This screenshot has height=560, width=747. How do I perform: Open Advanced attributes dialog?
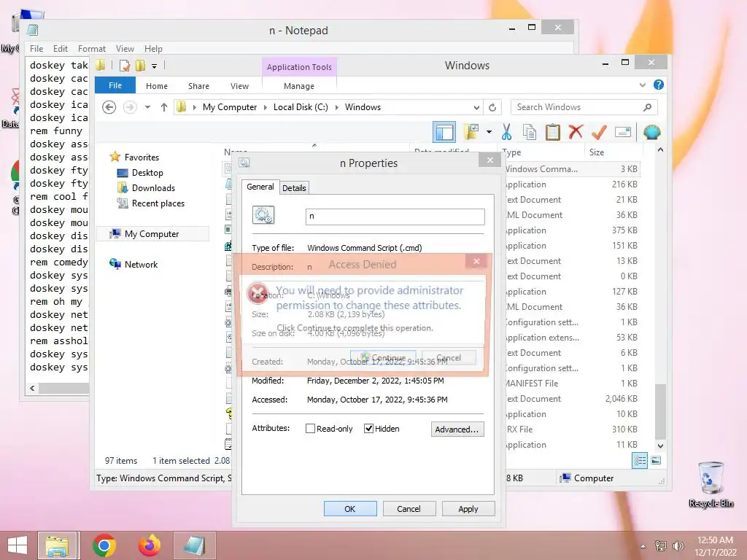click(x=457, y=429)
